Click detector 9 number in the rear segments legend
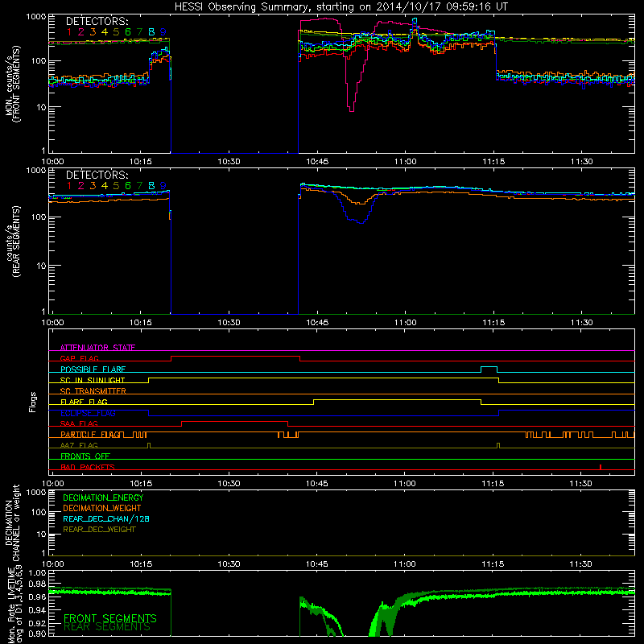 click(x=163, y=186)
